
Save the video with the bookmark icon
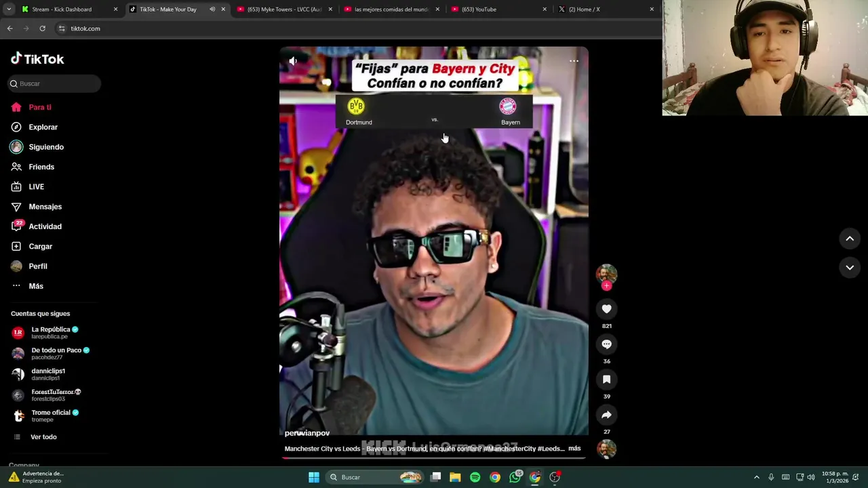tap(606, 380)
